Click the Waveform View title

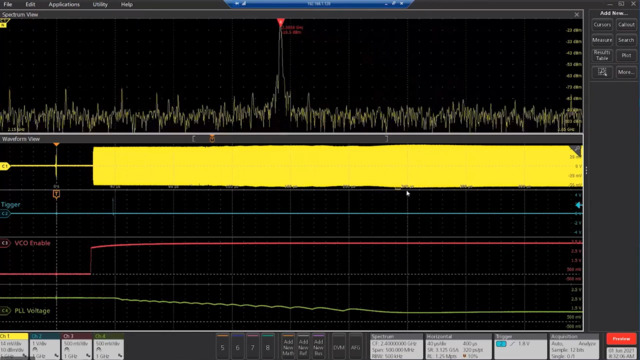coord(21,139)
